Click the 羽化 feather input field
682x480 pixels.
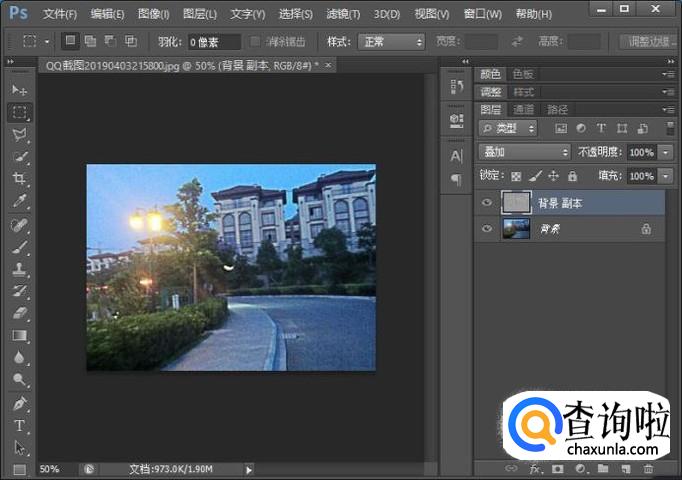(214, 42)
